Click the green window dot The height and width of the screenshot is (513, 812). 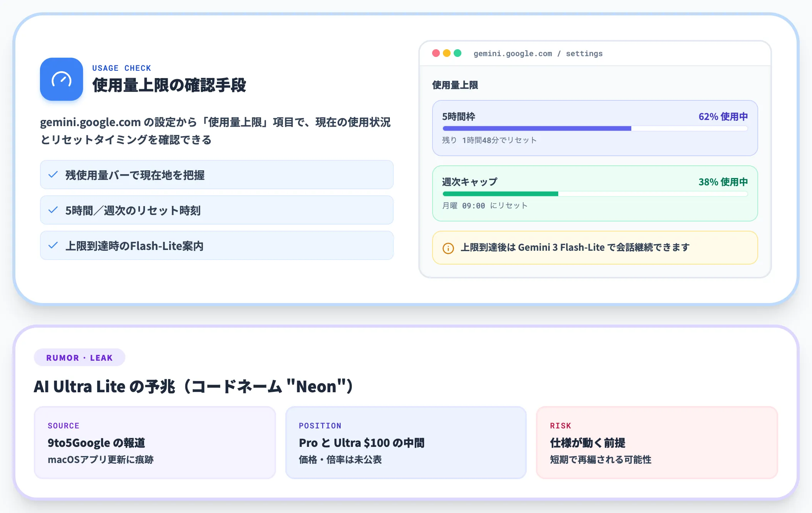[x=458, y=53]
